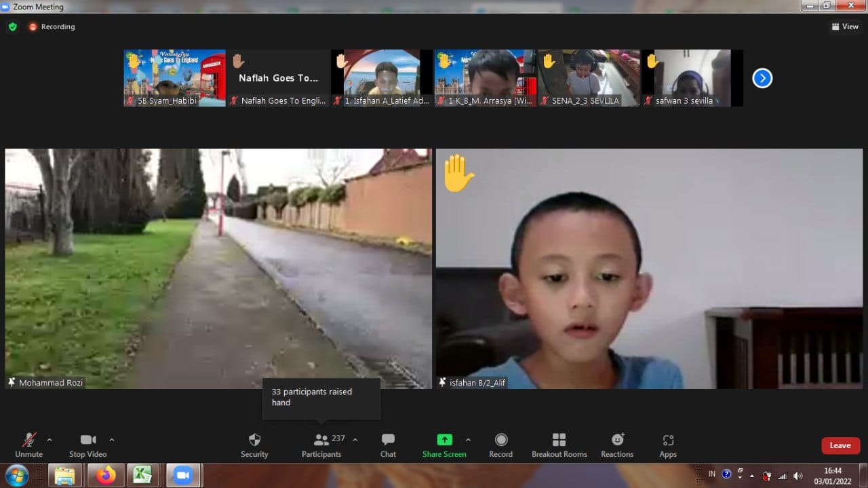
Task: Open Excel from the Windows taskbar
Action: (x=142, y=475)
